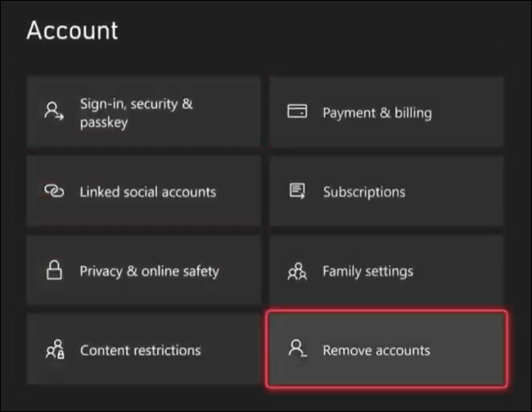Select the Privacy & online safety label

click(x=149, y=271)
